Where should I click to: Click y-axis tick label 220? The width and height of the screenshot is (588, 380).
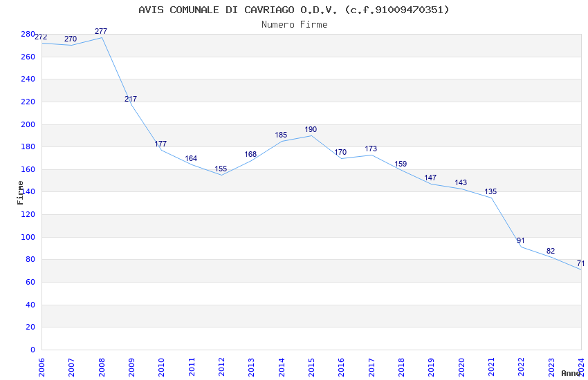pyautogui.click(x=28, y=102)
